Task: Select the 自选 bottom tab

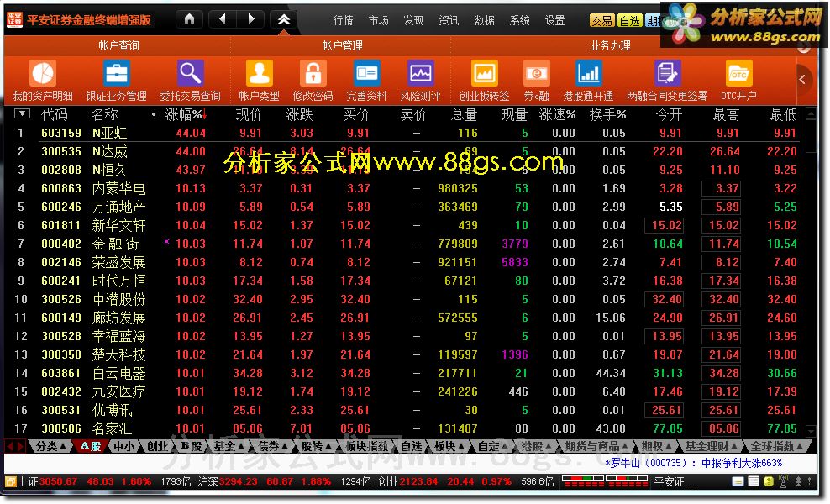Action: pos(411,446)
